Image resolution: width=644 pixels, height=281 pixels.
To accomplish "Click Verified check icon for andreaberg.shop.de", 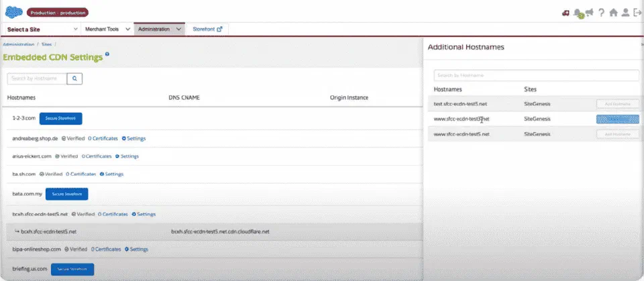I will point(64,138).
